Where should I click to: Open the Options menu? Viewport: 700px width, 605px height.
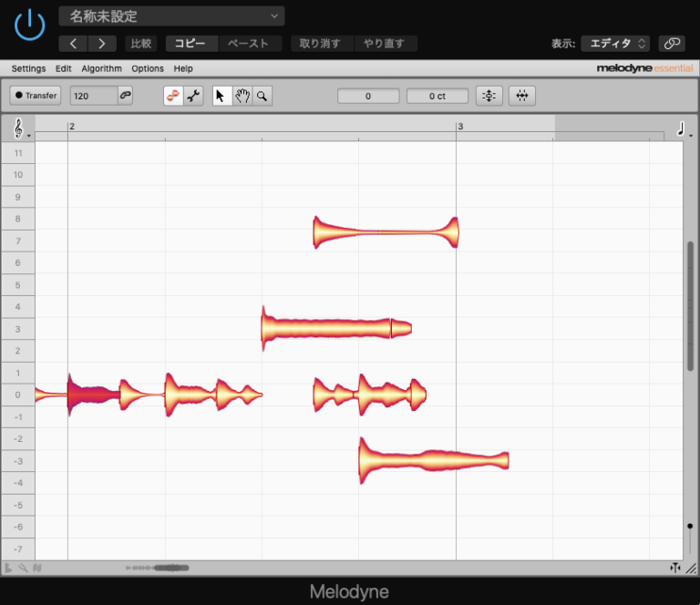148,68
